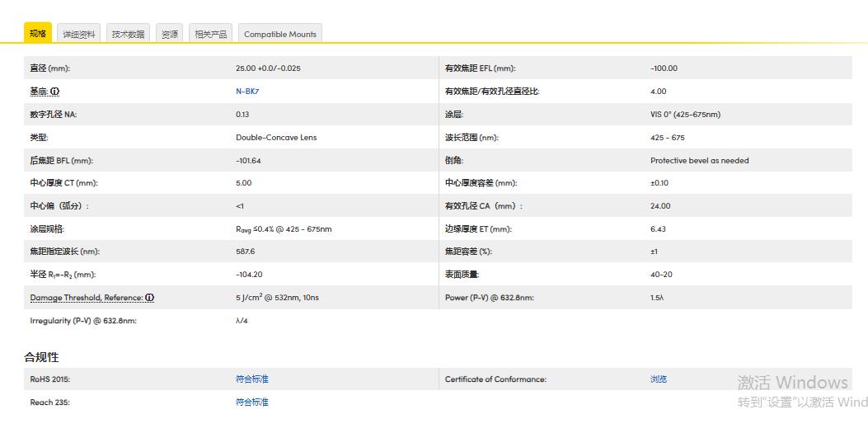The height and width of the screenshot is (433, 868).
Task: Click the diameter value 25.00 +0.0/-0.025
Action: pyautogui.click(x=268, y=68)
